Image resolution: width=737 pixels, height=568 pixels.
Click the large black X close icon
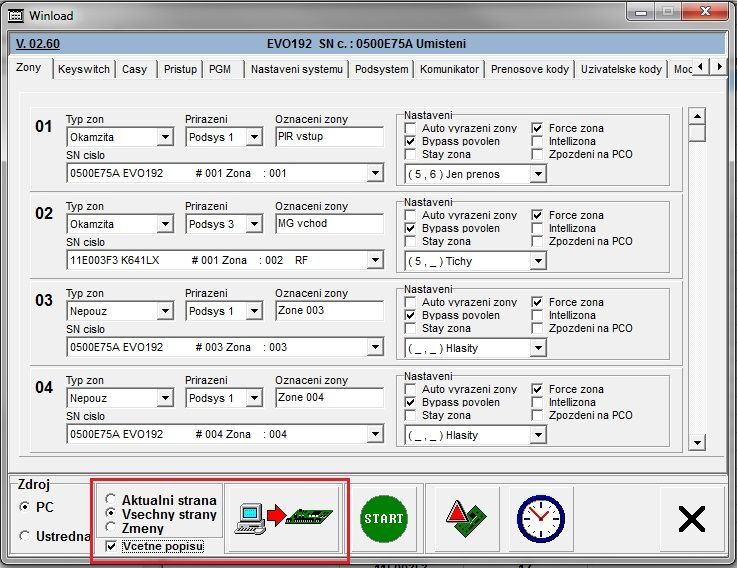691,518
